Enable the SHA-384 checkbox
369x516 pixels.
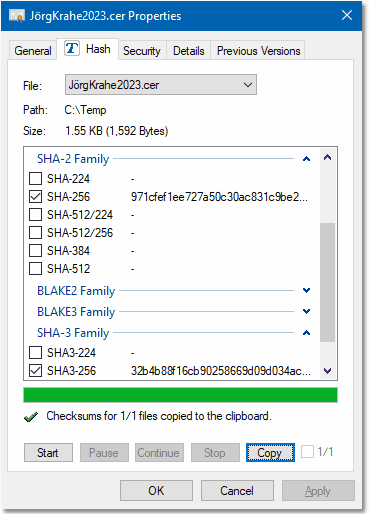click(x=35, y=251)
